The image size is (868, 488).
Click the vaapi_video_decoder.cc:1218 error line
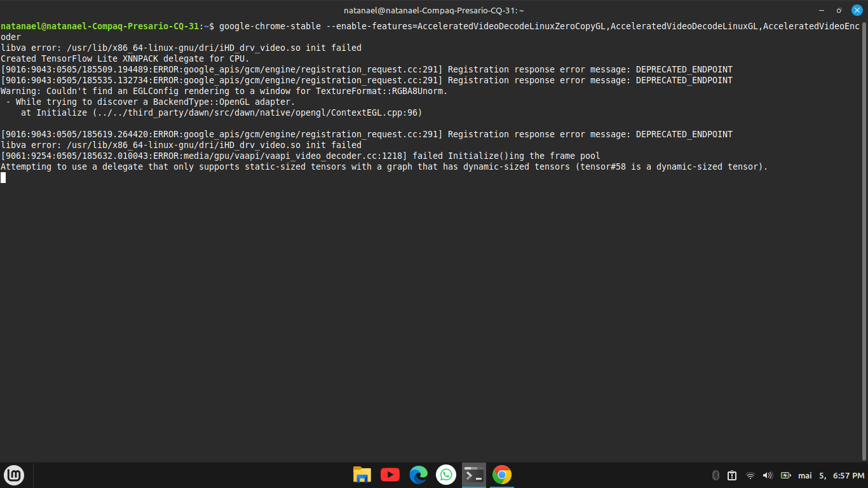(x=300, y=156)
